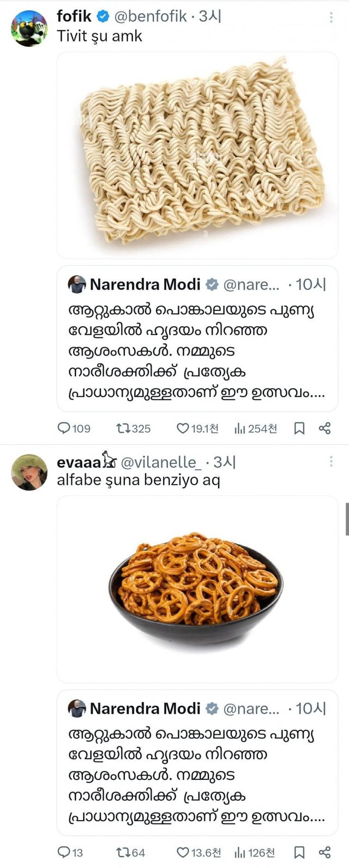Open fofik's profile picture
Image resolution: width=349 pixels, height=868 pixels.
pyautogui.click(x=29, y=28)
